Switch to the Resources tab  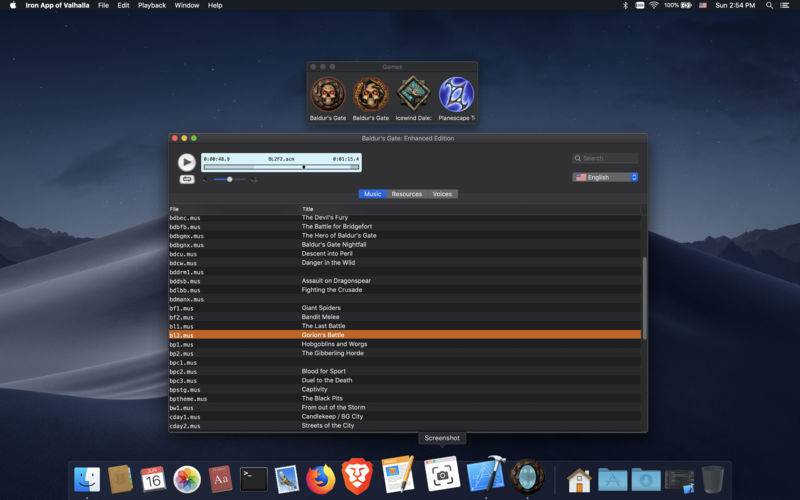click(407, 194)
